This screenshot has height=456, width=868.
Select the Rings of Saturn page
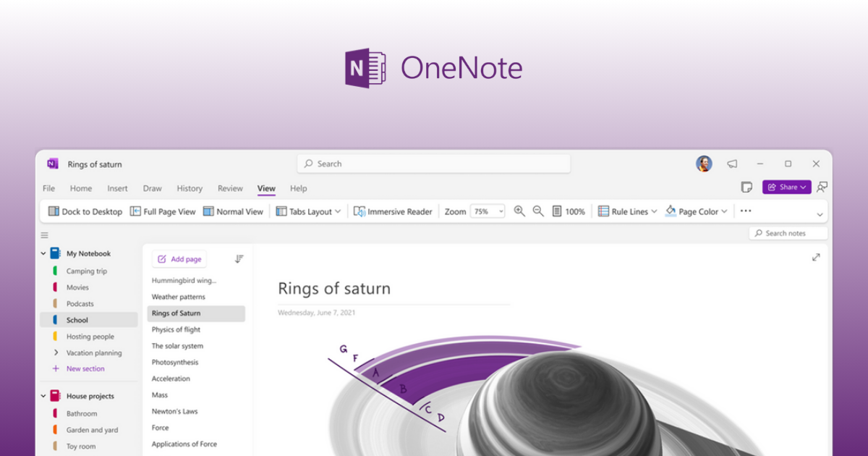[196, 313]
